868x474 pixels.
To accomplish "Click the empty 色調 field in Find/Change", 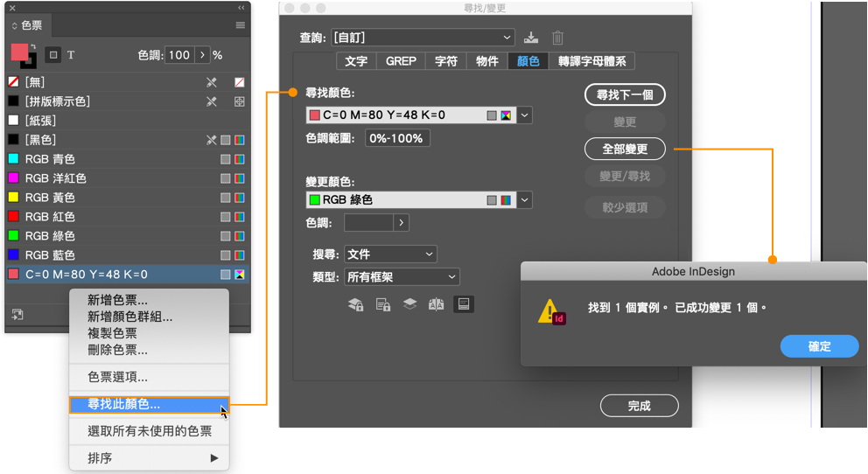I will coord(368,223).
